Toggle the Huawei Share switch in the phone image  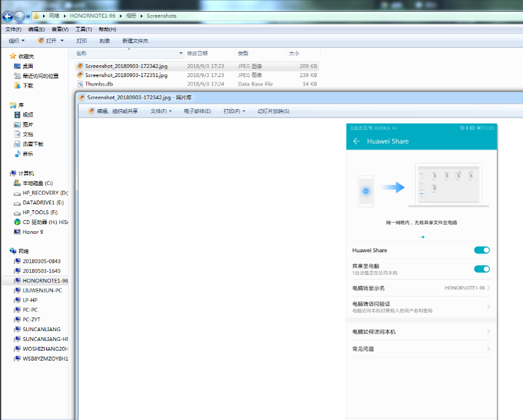[482, 250]
